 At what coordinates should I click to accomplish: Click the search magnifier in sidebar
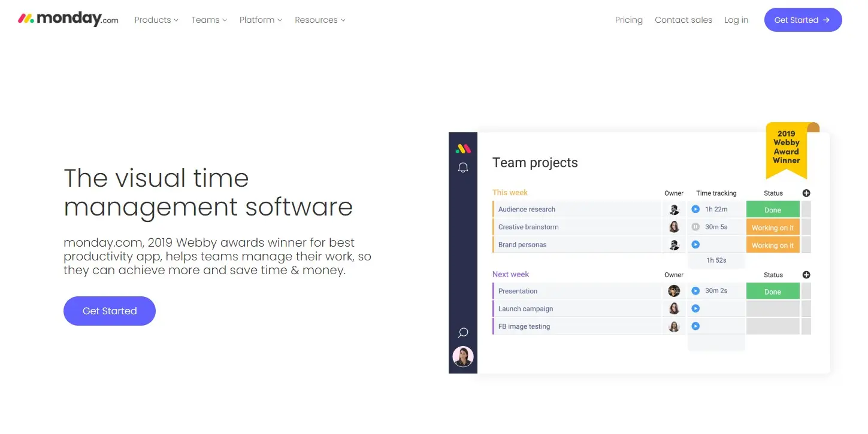click(463, 332)
